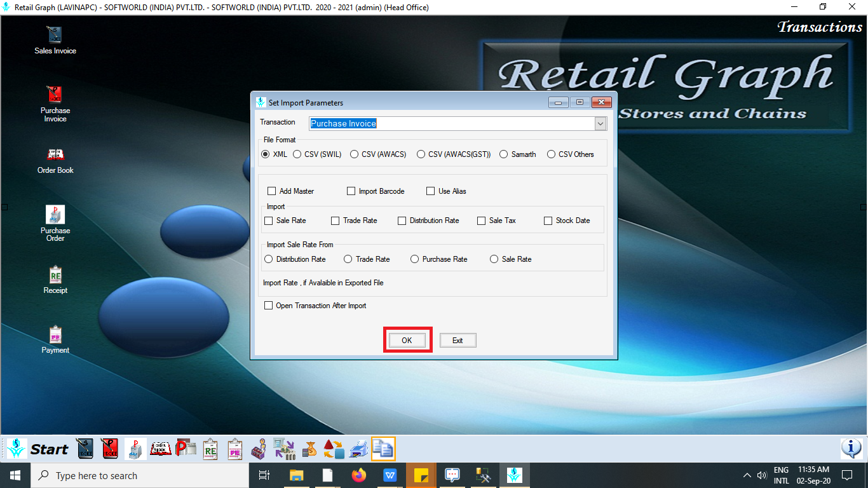Click the red P toolbar icon beside Order Book
868x488 pixels.
(186, 449)
